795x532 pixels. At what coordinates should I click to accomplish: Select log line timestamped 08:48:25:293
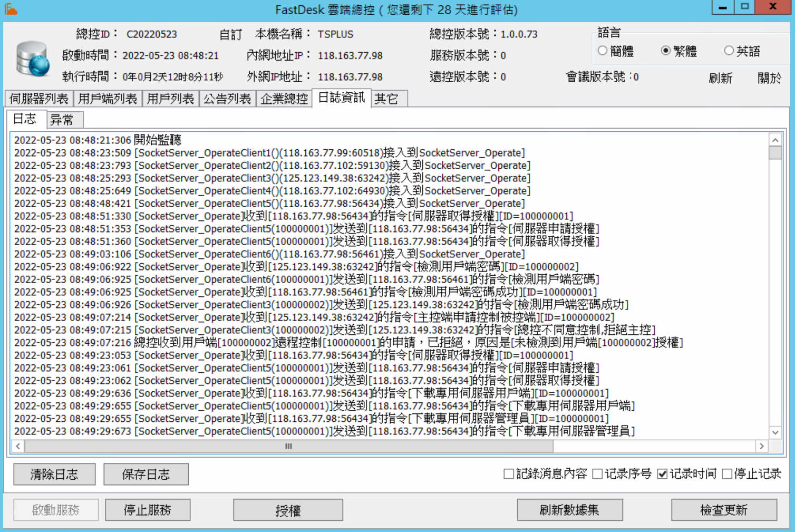click(x=272, y=178)
